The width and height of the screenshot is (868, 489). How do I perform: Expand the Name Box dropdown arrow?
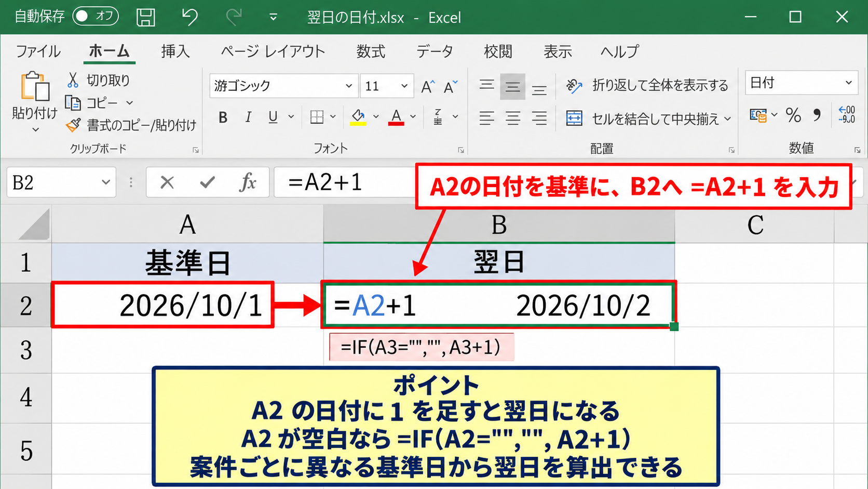106,182
